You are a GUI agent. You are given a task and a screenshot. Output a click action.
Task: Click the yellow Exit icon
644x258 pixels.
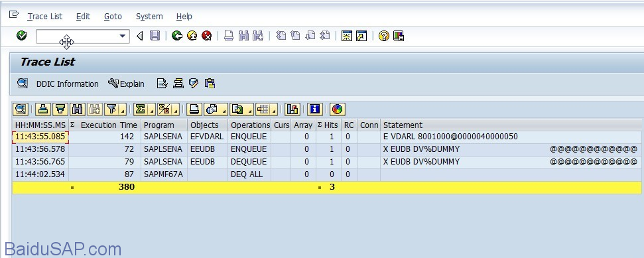192,36
